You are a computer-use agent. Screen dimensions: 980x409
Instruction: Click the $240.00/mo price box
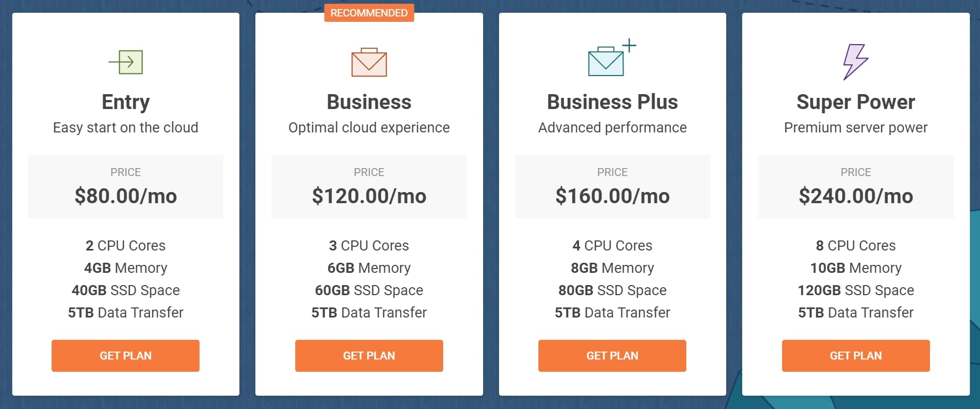856,187
